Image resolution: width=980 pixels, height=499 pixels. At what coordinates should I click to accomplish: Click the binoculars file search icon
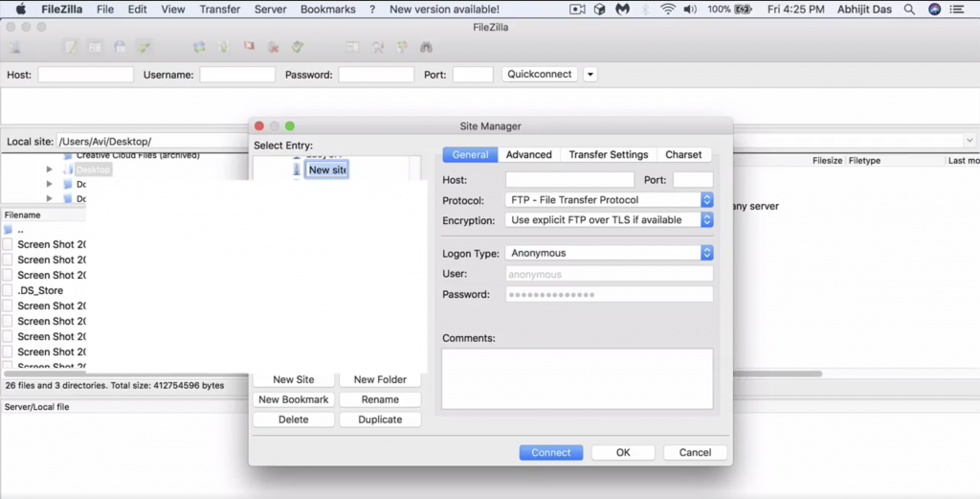(426, 48)
